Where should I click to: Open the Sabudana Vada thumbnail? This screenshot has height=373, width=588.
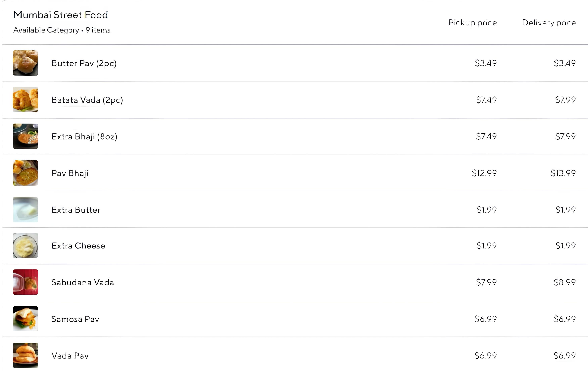[x=25, y=282]
